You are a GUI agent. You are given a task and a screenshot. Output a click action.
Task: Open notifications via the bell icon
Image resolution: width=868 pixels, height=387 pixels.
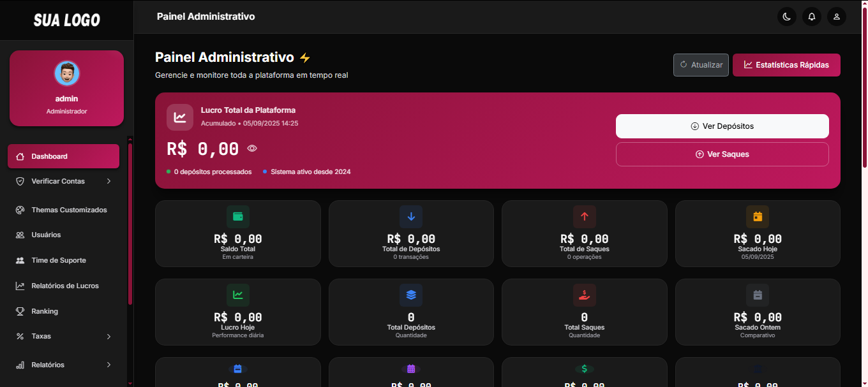tap(811, 17)
